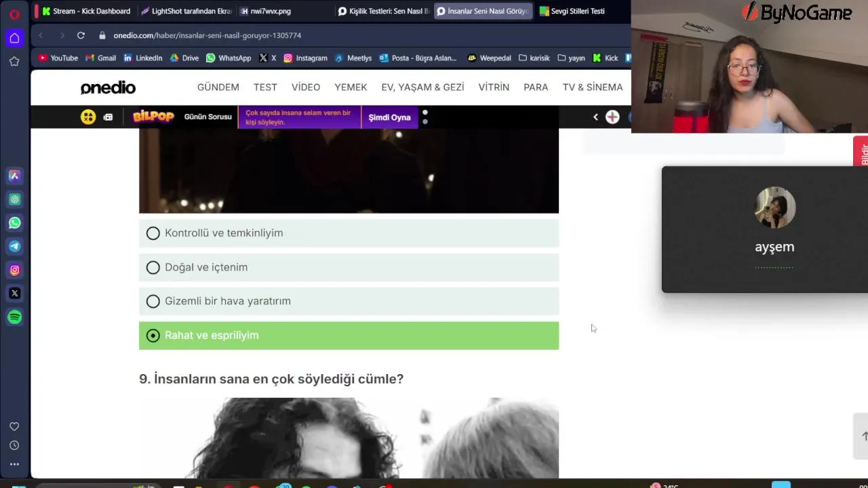Open the VİTRİN menu
868x488 pixels.
point(494,87)
